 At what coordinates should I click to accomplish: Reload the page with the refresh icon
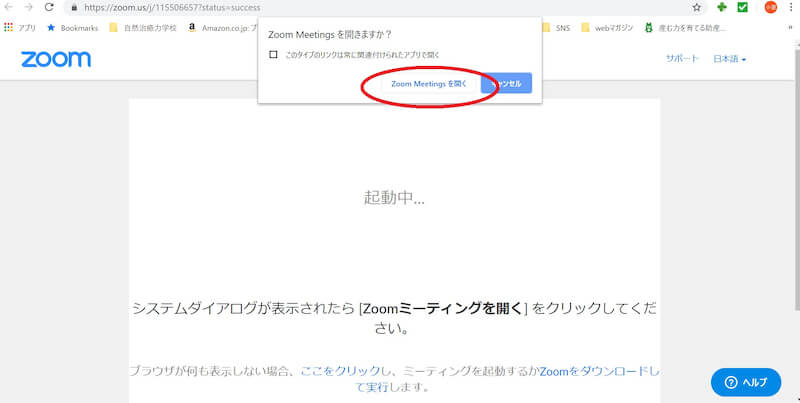[49, 7]
